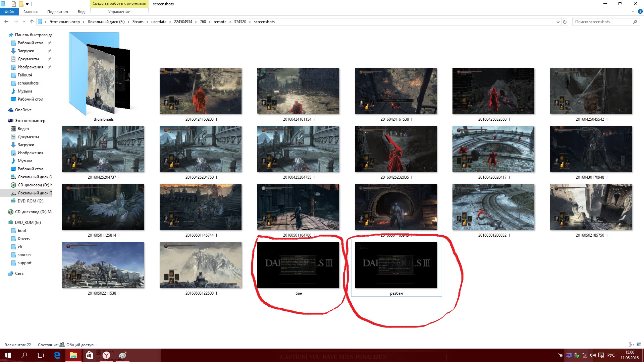This screenshot has width=644, height=362.
Task: Go up one folder level
Action: click(32, 22)
